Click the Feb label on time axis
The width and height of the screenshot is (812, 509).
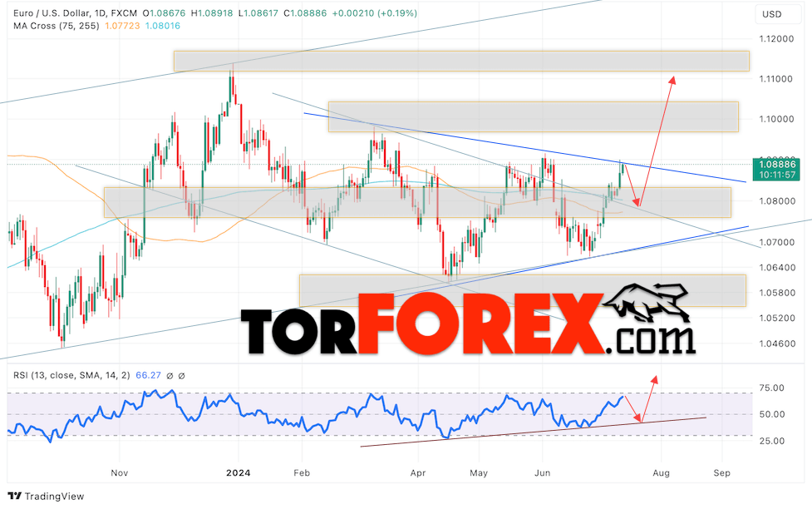pos(302,472)
